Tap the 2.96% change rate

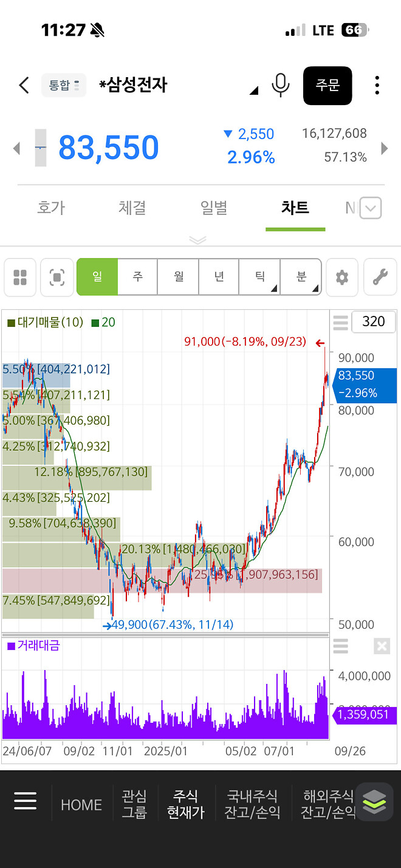click(x=251, y=158)
